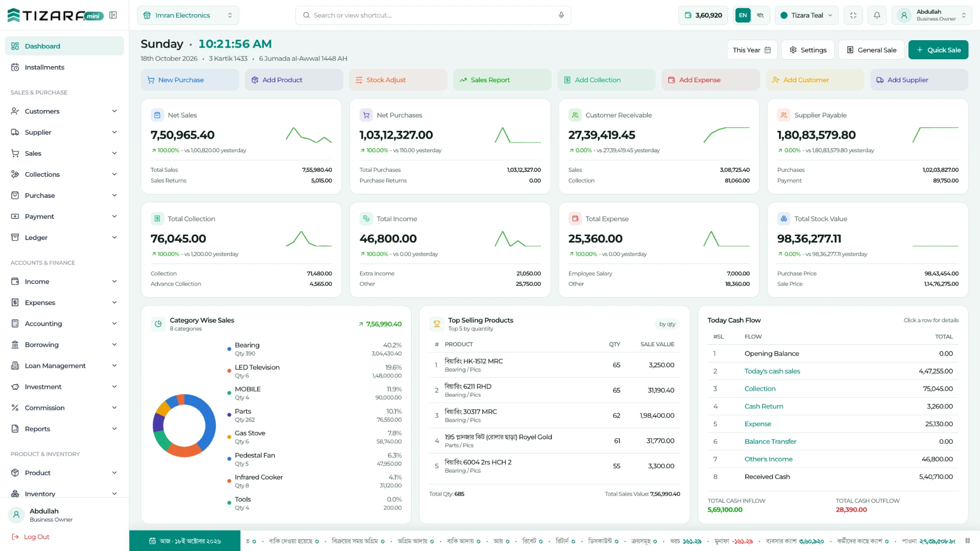Click the Total Income card icon
Screen dimensions: 980x551
(x=366, y=218)
